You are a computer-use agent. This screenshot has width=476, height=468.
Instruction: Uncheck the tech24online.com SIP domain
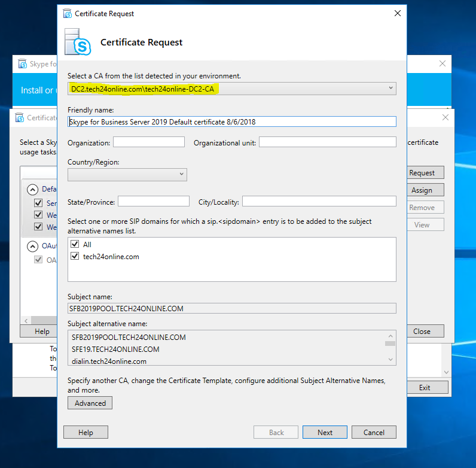tap(75, 257)
